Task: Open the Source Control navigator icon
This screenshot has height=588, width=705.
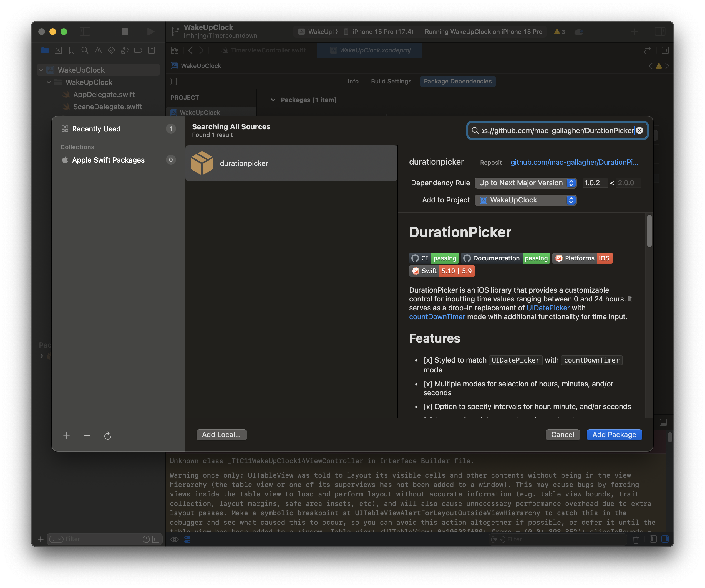Action: pos(58,50)
